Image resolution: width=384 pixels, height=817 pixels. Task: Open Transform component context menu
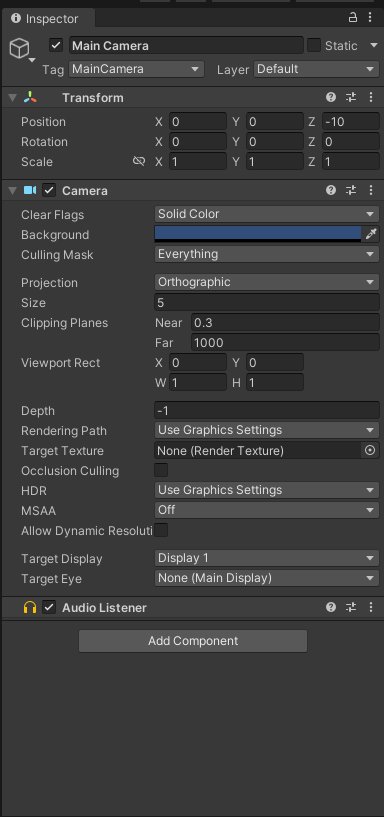tap(371, 97)
